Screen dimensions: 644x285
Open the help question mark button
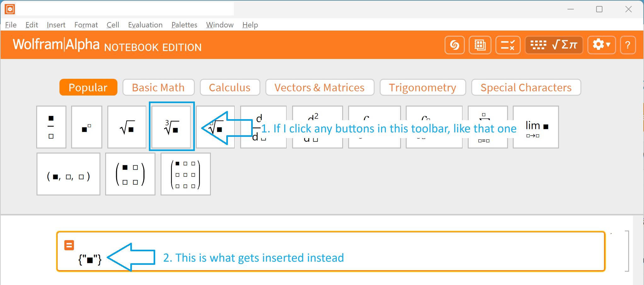click(x=628, y=45)
